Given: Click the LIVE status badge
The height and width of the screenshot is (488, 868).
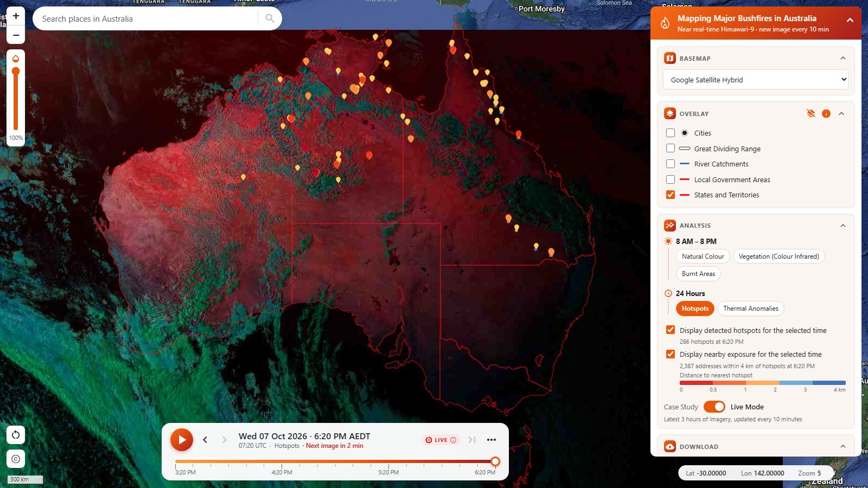Looking at the screenshot, I should [x=441, y=440].
